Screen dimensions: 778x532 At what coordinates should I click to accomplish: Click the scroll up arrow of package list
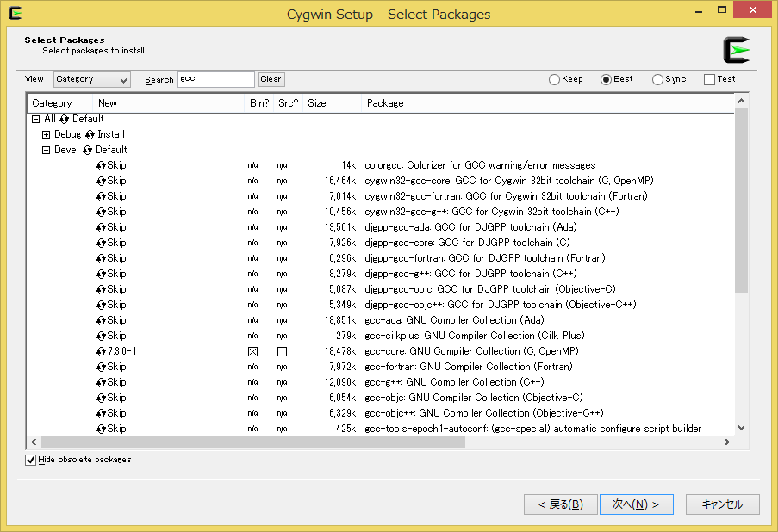(x=741, y=101)
